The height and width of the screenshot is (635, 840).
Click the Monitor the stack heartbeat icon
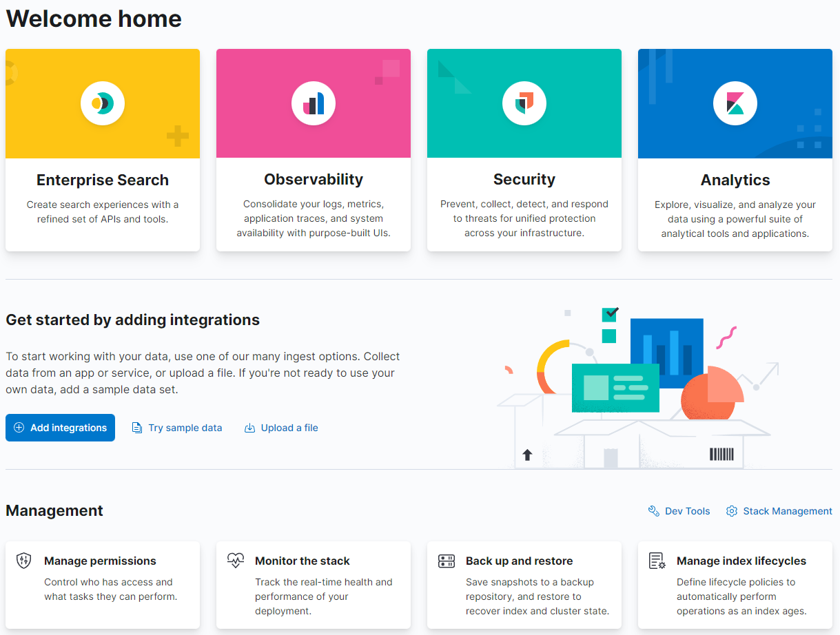[x=236, y=561]
